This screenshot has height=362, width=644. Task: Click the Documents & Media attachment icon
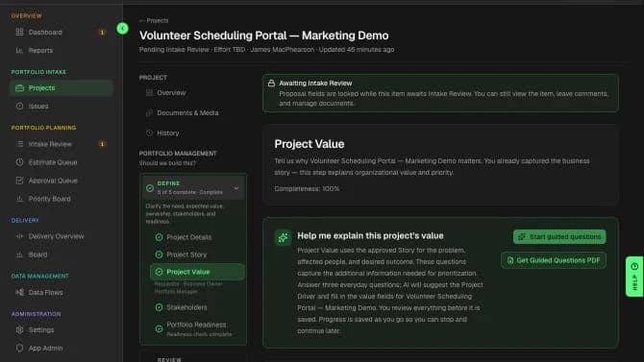point(150,112)
